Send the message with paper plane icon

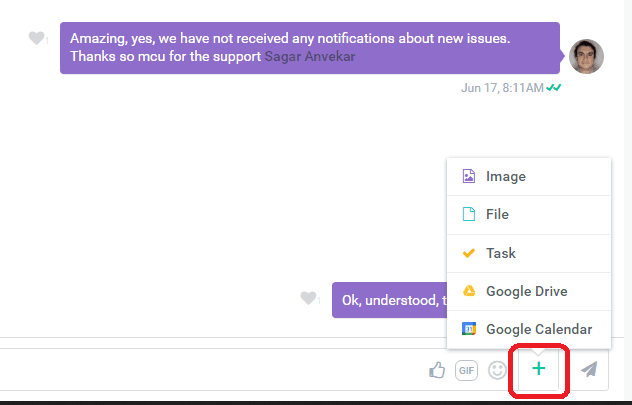point(590,369)
